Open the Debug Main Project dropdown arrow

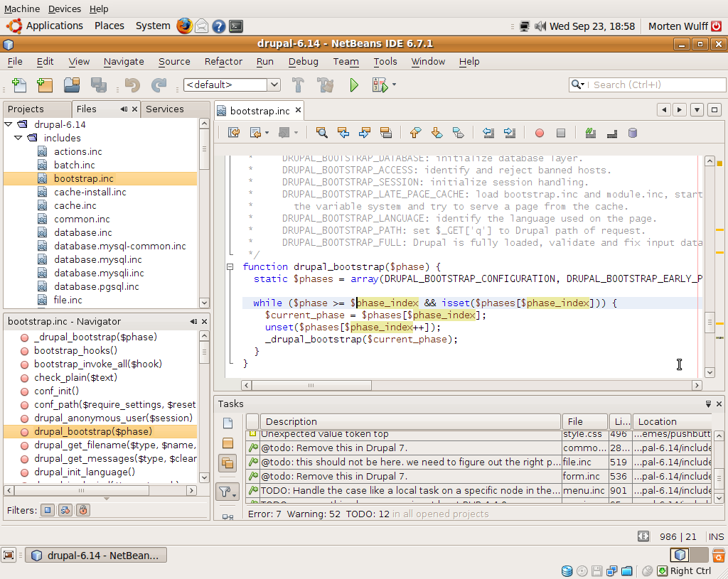394,85
